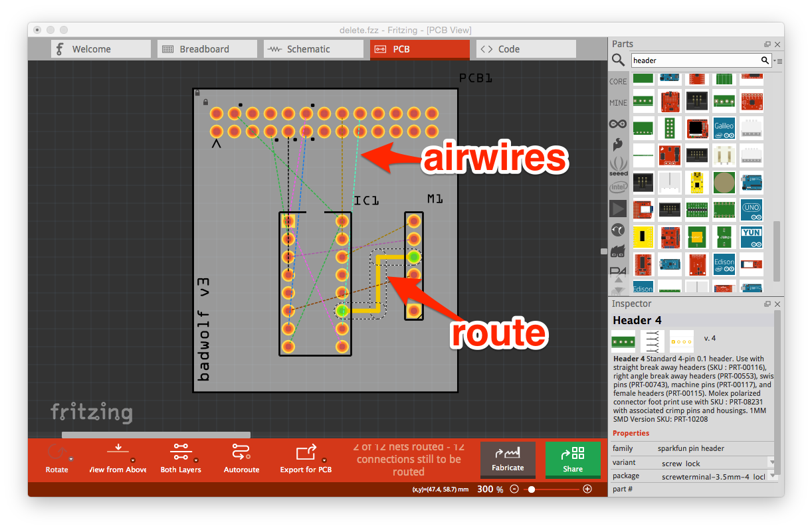The image size is (812, 530).
Task: Click the zoom slider handle
Action: click(x=531, y=489)
